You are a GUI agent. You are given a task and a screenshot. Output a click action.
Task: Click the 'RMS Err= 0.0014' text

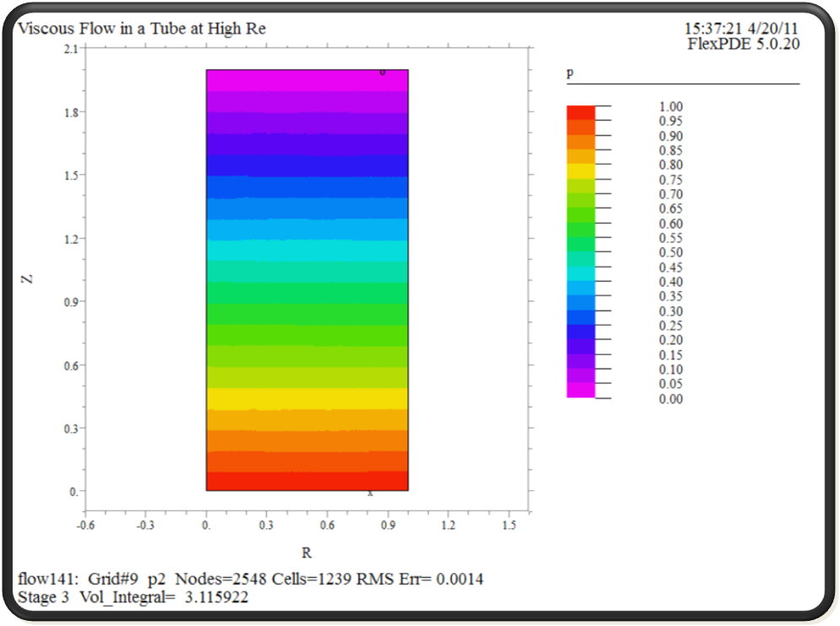pyautogui.click(x=419, y=580)
